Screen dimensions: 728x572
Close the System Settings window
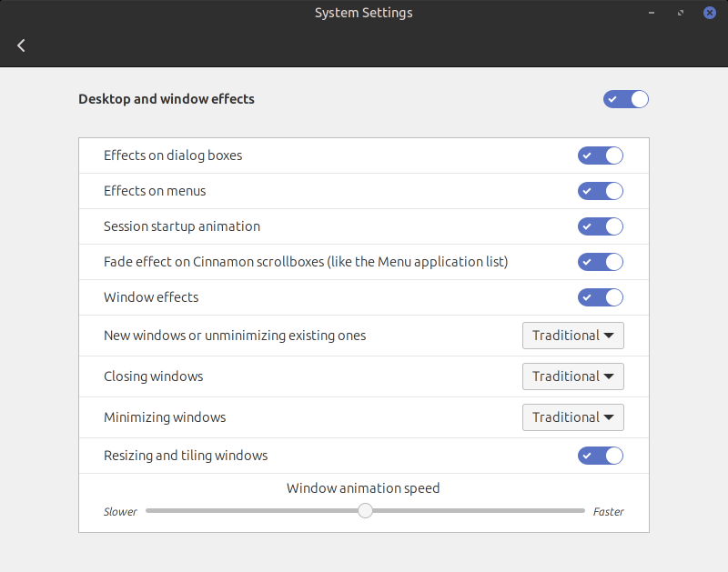pyautogui.click(x=709, y=14)
